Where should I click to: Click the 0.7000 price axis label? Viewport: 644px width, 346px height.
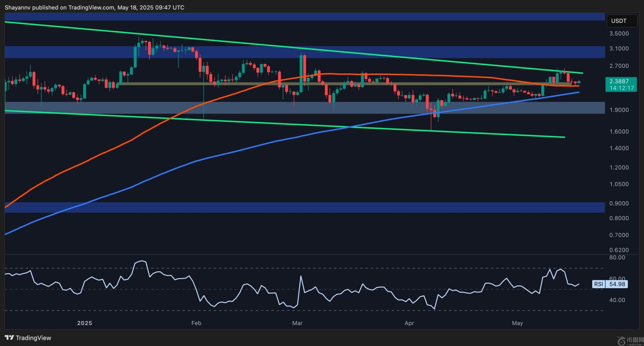[x=619, y=235]
